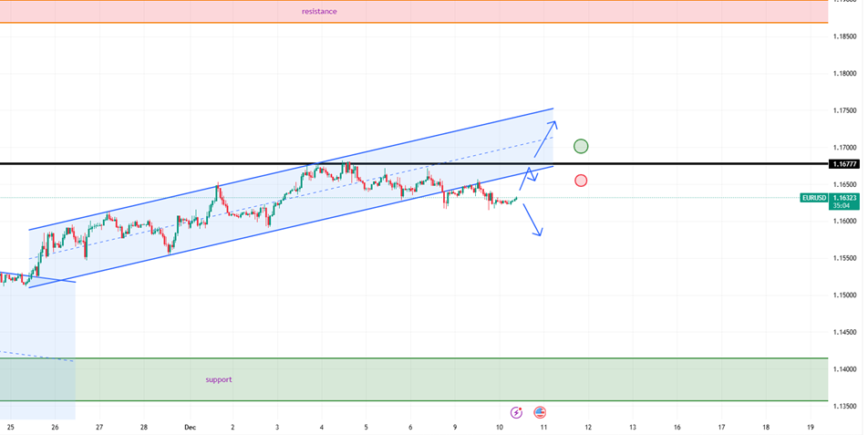Image resolution: width=868 pixels, height=435 pixels.
Task: Click the "Dec" label on time axis
Action: (x=190, y=427)
